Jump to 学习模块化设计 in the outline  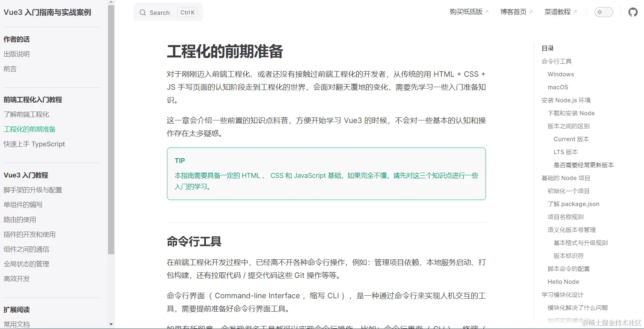pyautogui.click(x=563, y=295)
